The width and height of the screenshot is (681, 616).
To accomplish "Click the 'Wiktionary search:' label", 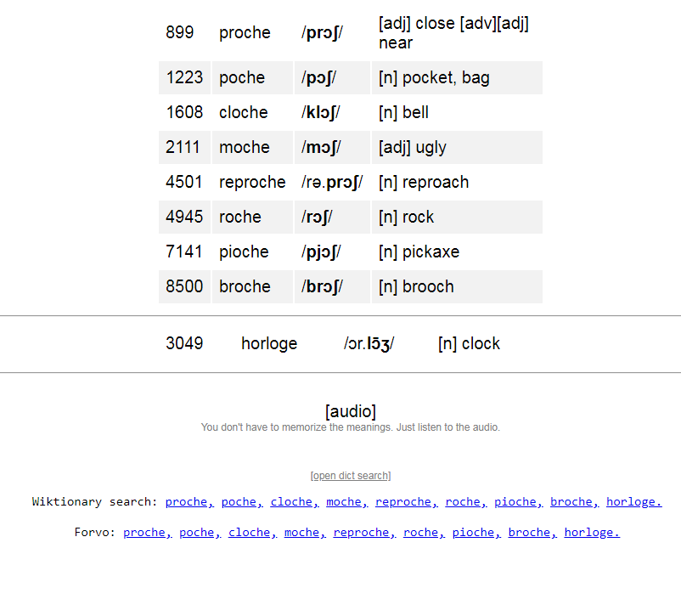I will [95, 501].
